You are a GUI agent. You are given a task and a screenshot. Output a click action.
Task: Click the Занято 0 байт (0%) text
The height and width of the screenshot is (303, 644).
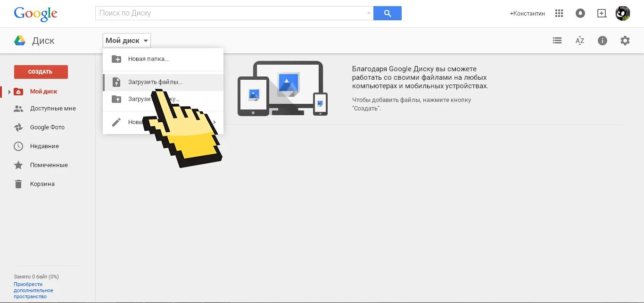[36, 277]
